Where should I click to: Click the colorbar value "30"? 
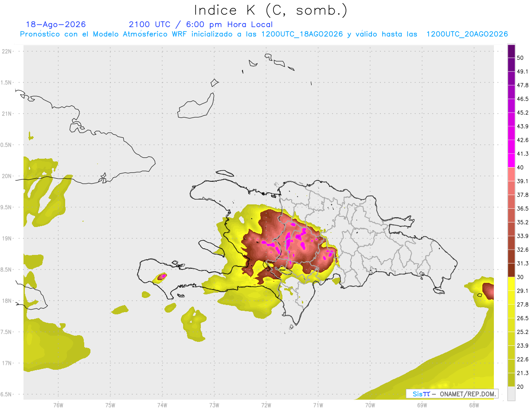click(x=520, y=277)
